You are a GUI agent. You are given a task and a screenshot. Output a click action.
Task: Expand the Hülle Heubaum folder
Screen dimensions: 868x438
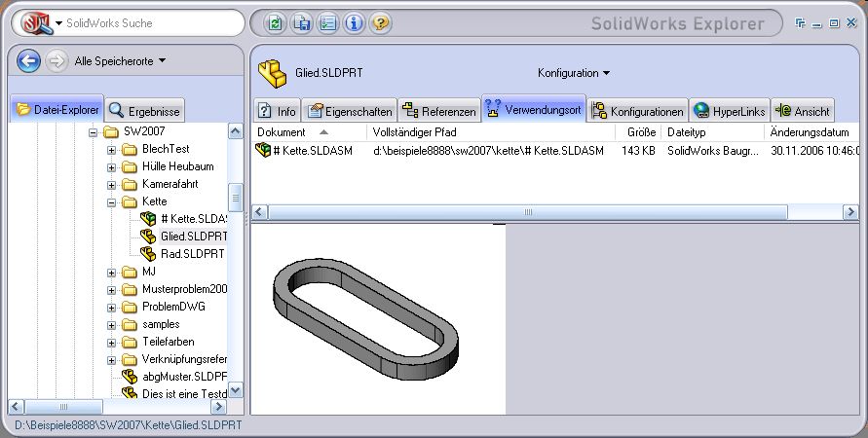point(111,167)
